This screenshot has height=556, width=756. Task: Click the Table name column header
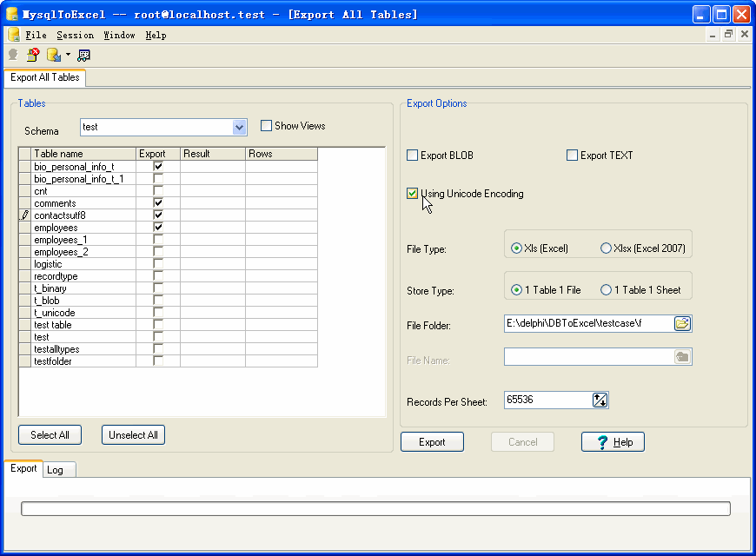click(83, 154)
